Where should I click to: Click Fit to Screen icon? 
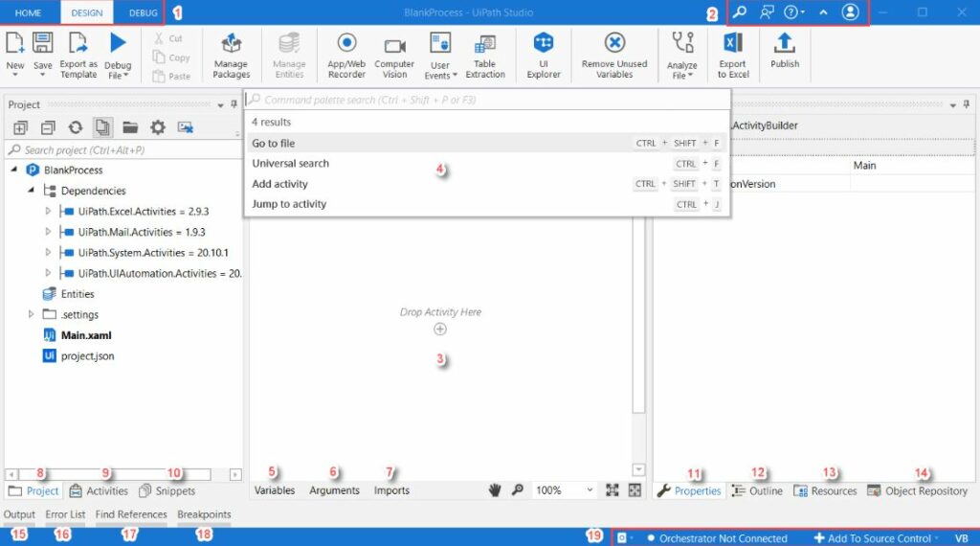click(x=612, y=490)
